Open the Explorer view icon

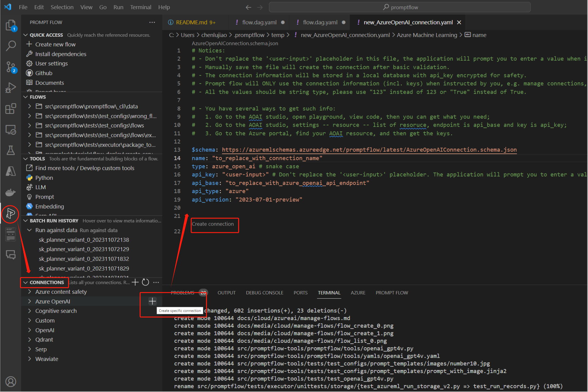coord(10,25)
